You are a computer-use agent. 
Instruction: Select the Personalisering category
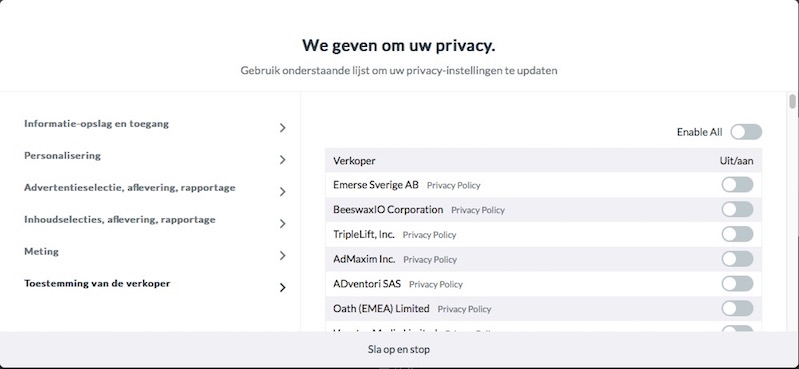point(62,155)
